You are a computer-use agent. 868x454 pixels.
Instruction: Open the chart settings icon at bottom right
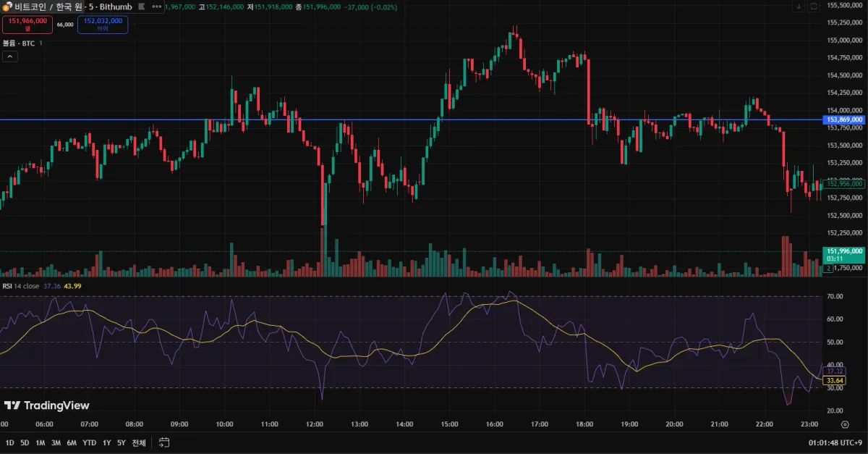point(845,424)
